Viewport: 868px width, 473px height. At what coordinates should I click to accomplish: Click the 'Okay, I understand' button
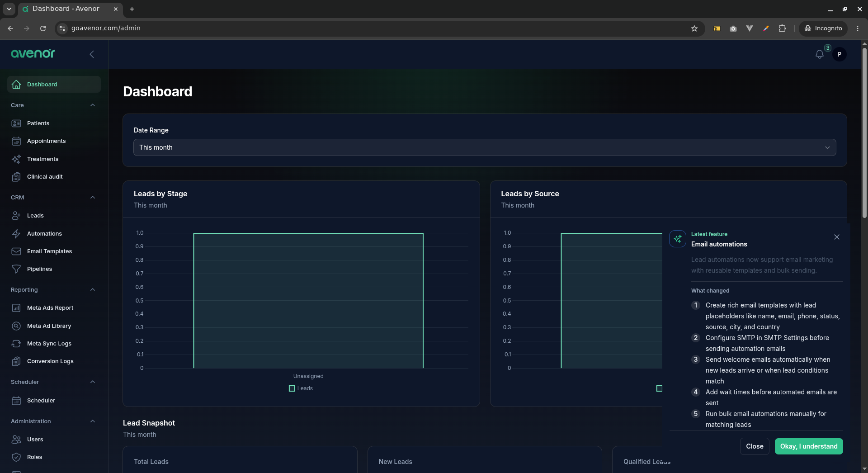pos(809,446)
